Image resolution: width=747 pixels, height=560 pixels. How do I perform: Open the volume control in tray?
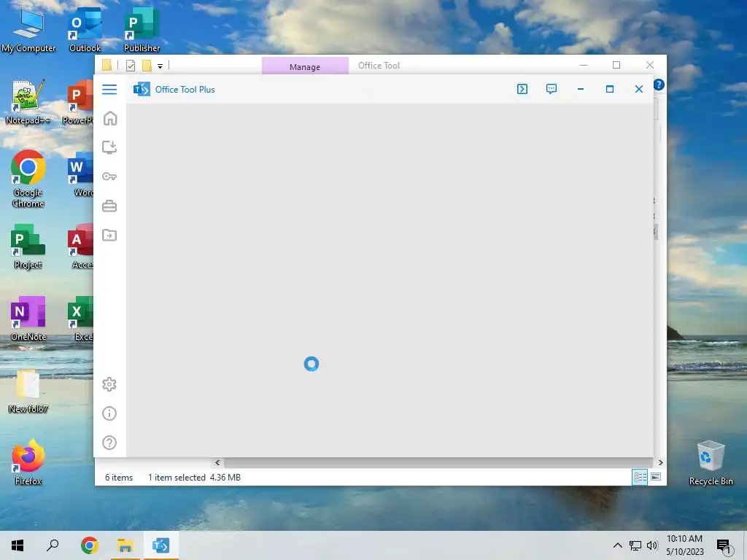pyautogui.click(x=652, y=545)
